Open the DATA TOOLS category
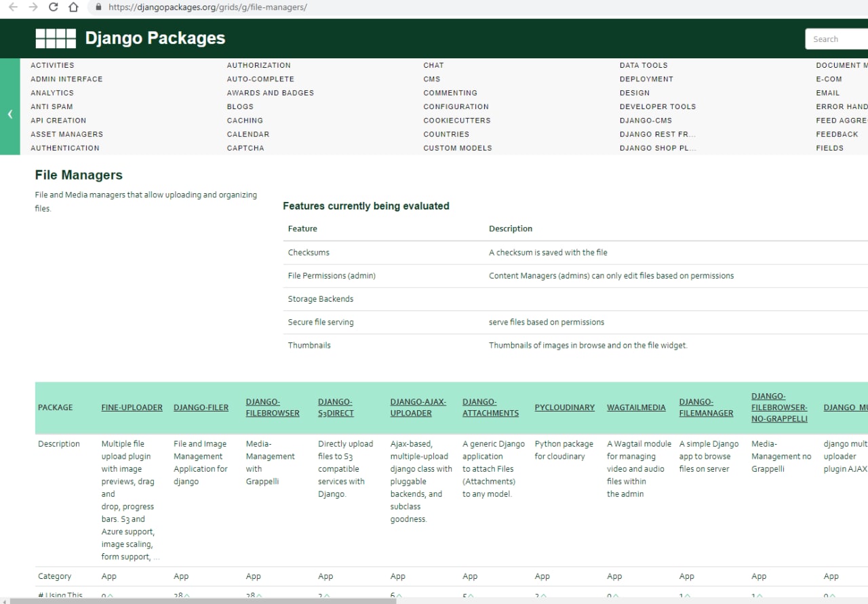Image resolution: width=868 pixels, height=604 pixels. [644, 65]
